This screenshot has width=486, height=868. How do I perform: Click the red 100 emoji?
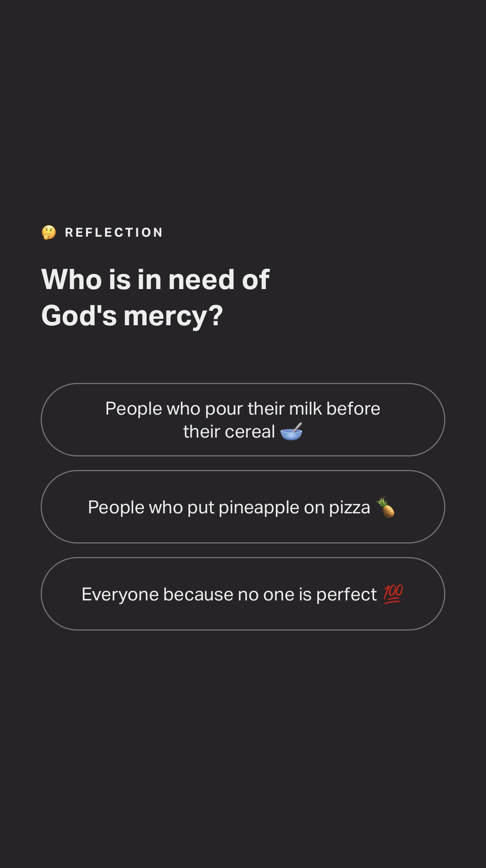[x=393, y=594]
